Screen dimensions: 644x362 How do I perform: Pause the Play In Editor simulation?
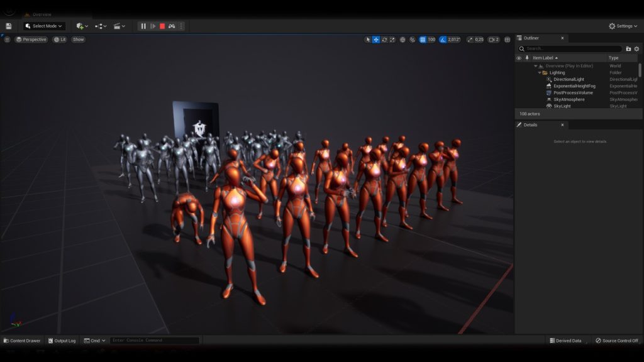(x=143, y=26)
